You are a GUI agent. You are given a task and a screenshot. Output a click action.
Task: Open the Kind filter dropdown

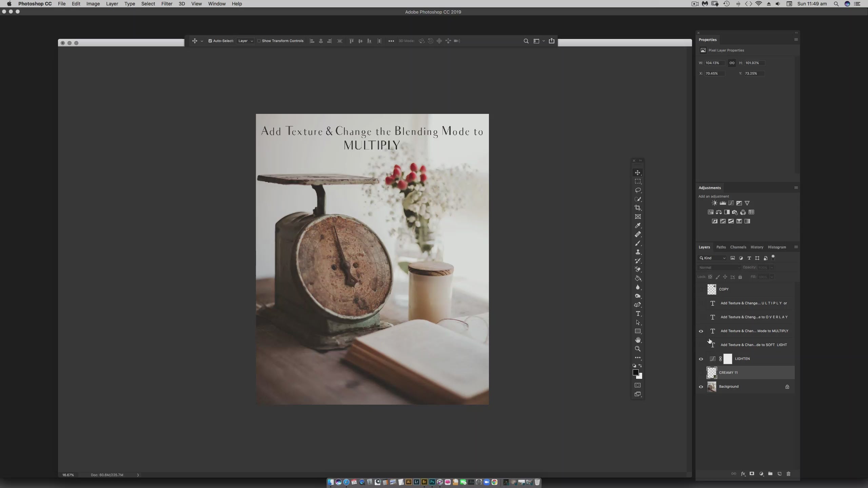713,258
